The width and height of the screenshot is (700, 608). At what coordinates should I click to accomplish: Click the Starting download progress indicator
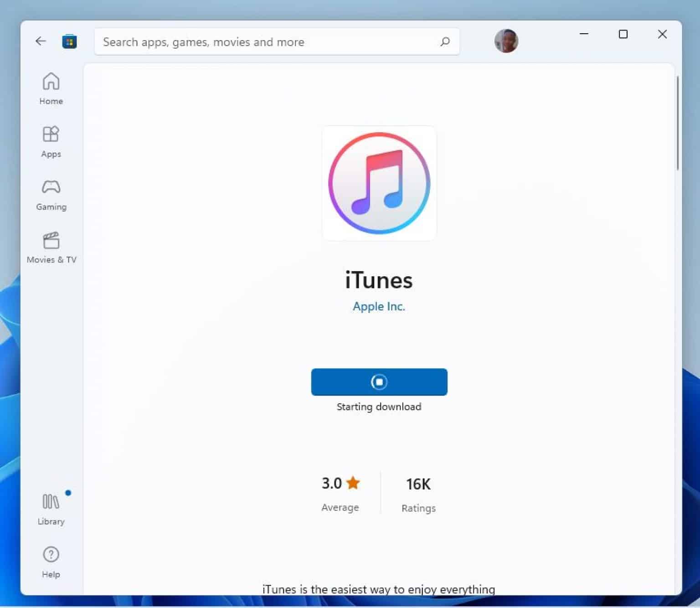pos(379,407)
